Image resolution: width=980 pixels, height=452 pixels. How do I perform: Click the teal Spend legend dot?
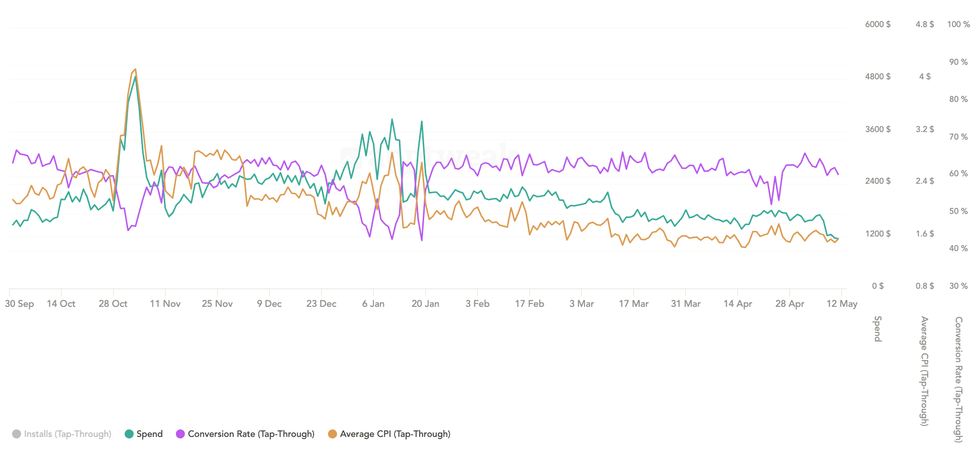(129, 434)
